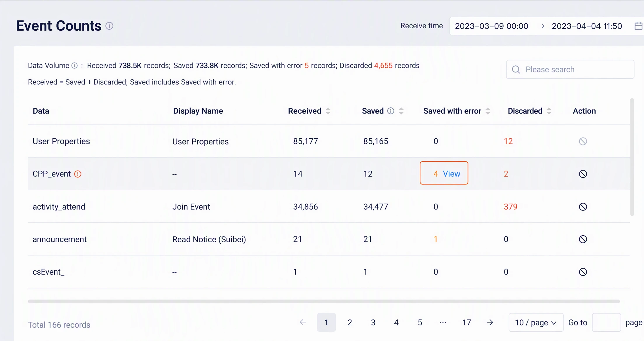The image size is (644, 341).
Task: Focus the Please search field
Action: (x=570, y=69)
